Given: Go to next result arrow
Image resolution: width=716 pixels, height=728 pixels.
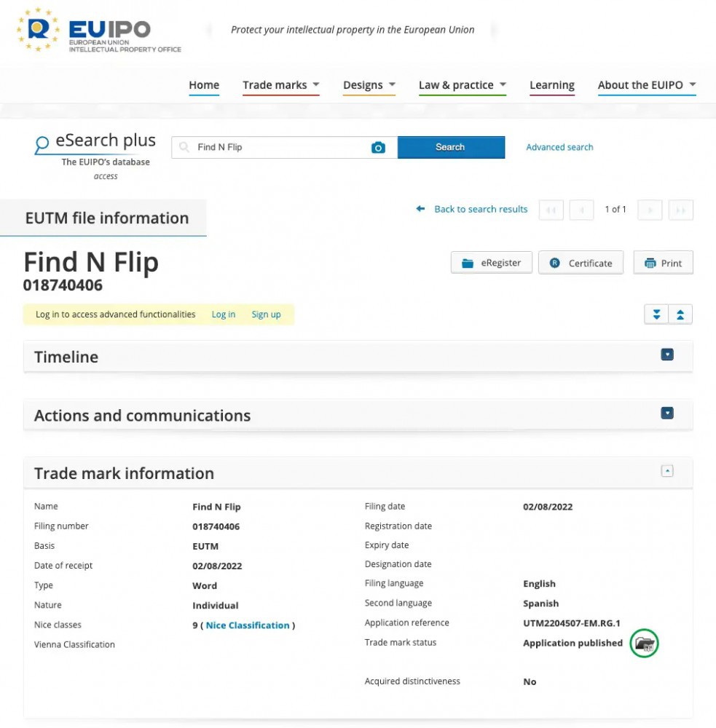Looking at the screenshot, I should 650,210.
